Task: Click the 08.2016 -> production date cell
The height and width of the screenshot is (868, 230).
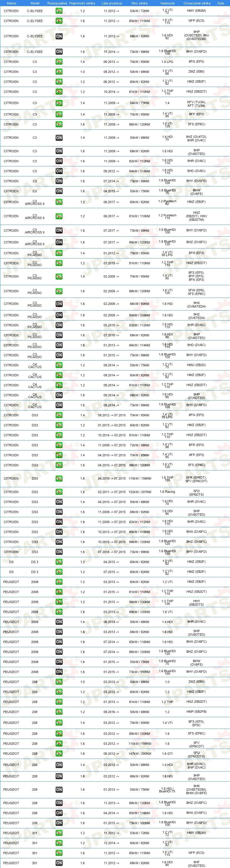Action: pyautogui.click(x=111, y=712)
